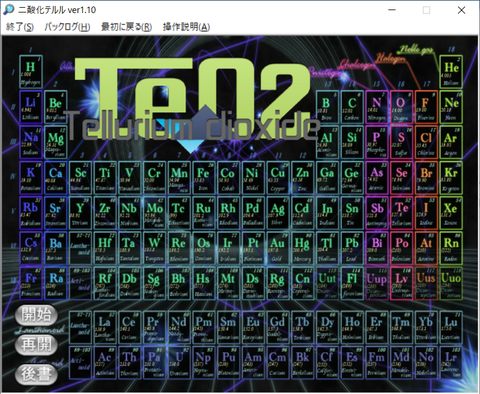Viewport: 480px width, 394px height.
Task: Click the Titanium (Ti) element tile
Action: coord(105,178)
